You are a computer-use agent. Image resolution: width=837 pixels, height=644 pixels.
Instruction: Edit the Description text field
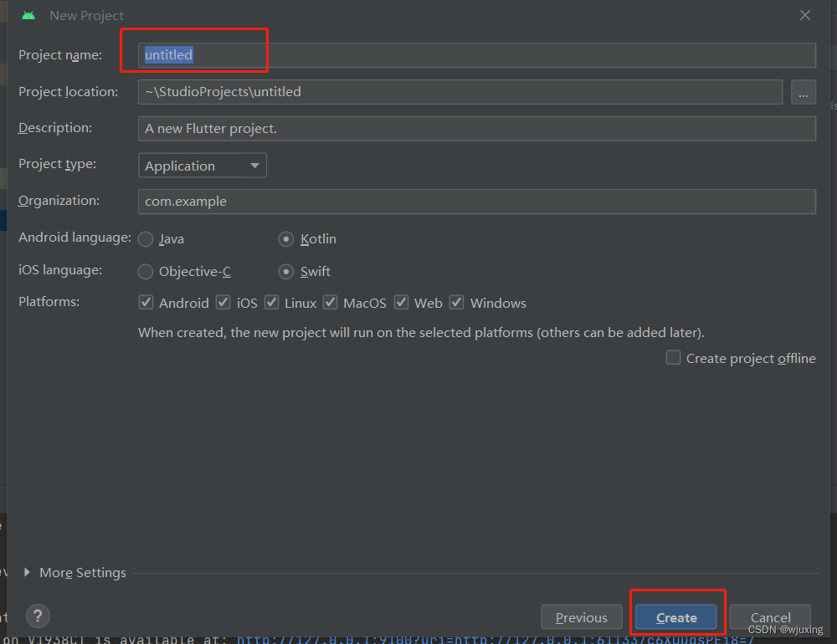click(477, 129)
